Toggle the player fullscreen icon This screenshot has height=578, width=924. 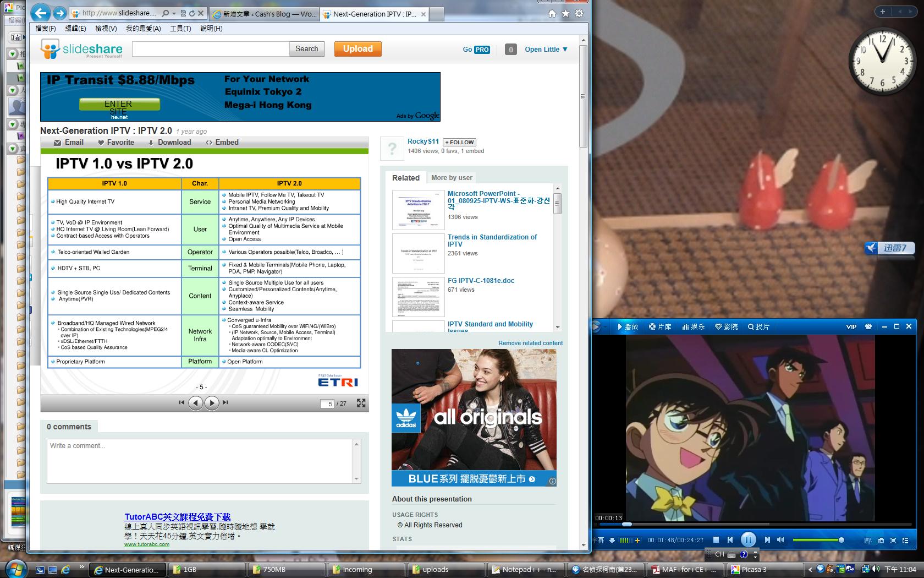coord(893,541)
